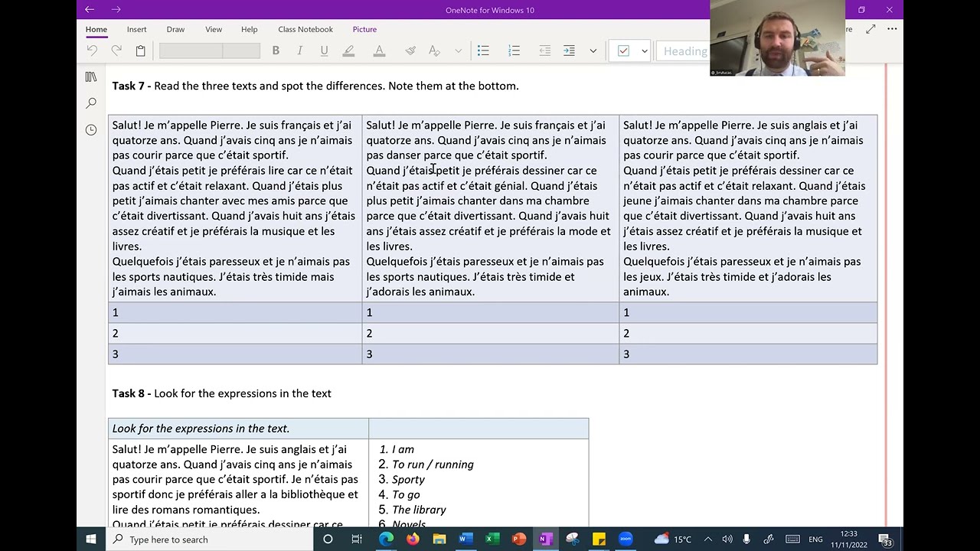Open the tags dropdown arrow
The image size is (980, 551).
point(644,51)
